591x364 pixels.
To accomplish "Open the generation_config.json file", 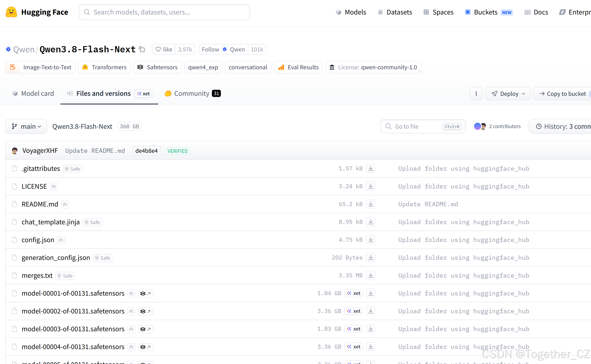I will 56,258.
